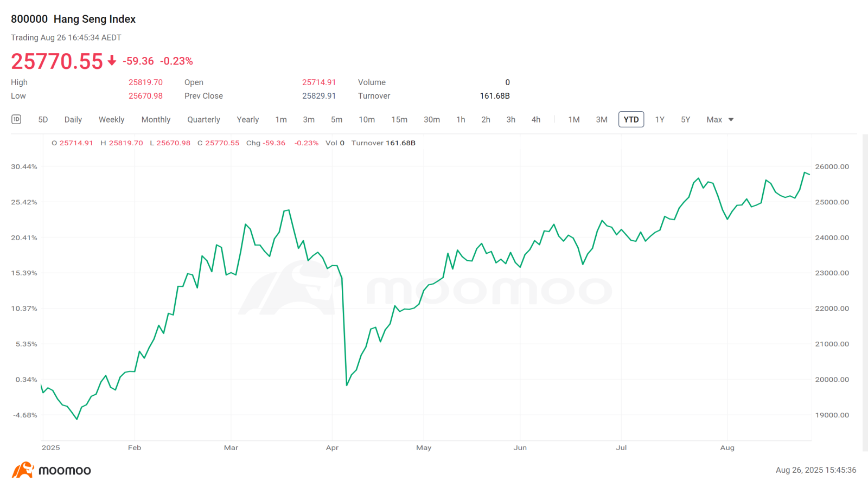
Task: Select the 1h interval
Action: (x=461, y=119)
